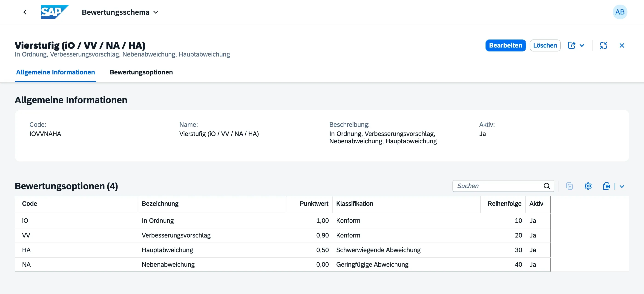Expand export options dropdown arrow
Image resolution: width=644 pixels, height=294 pixels.
[x=622, y=187]
